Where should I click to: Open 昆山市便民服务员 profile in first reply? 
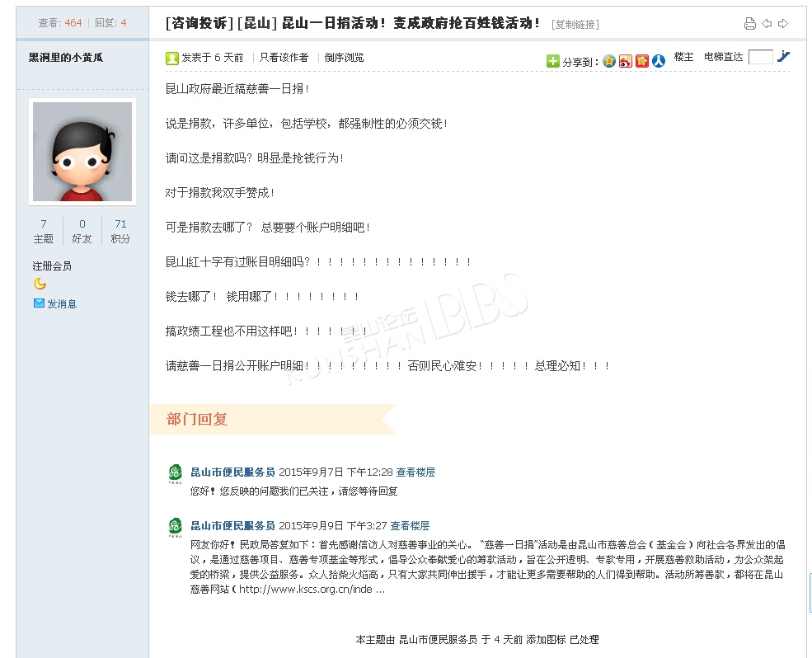(232, 472)
